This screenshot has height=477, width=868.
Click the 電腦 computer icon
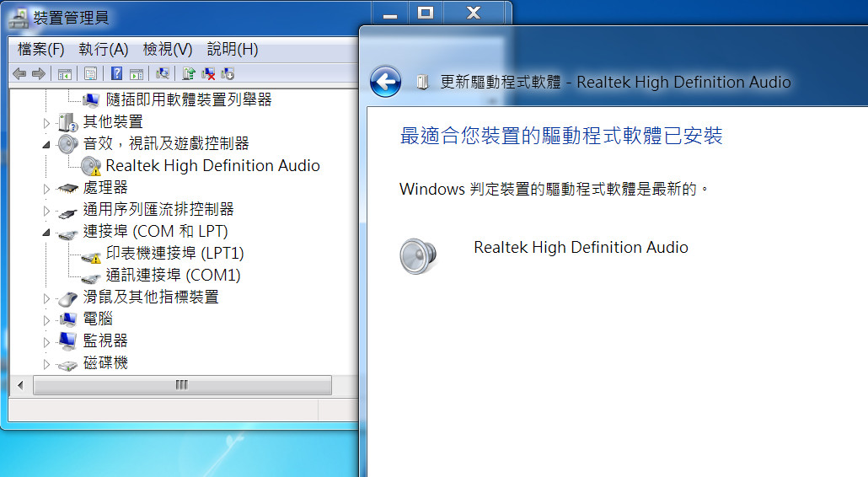tap(67, 319)
